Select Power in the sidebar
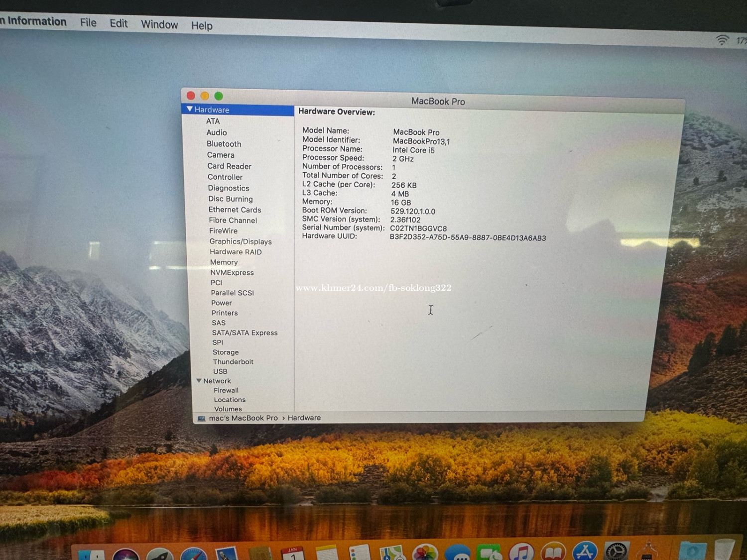Viewport: 747px width, 560px height. [221, 303]
